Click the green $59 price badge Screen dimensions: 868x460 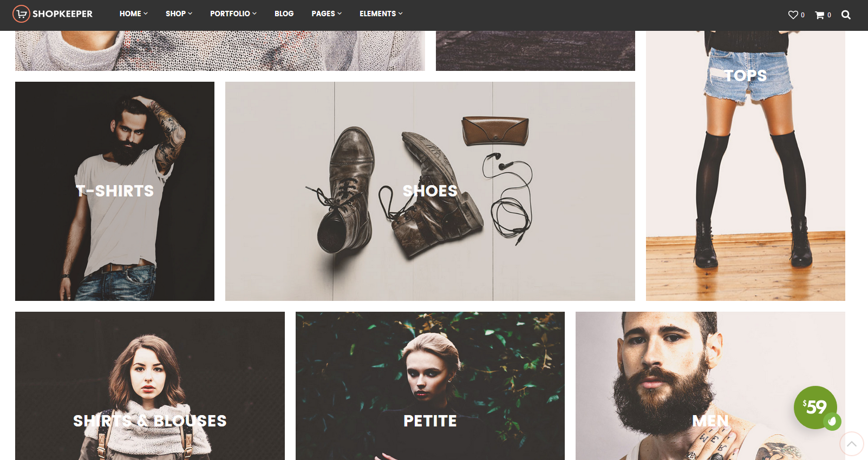click(x=815, y=407)
